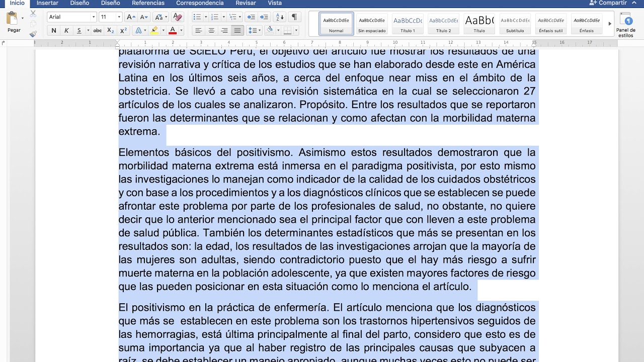This screenshot has height=362, width=644.
Task: Align text left
Action: click(x=198, y=31)
